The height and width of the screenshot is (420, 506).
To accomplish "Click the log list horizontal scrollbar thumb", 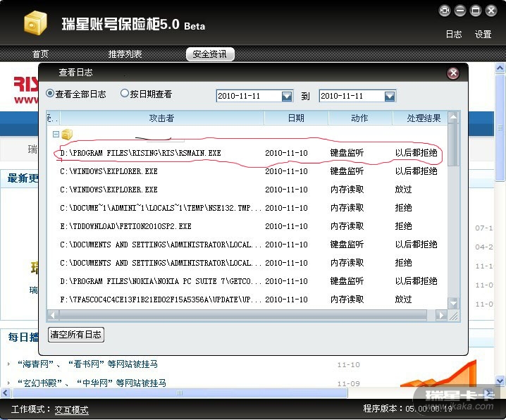I will pos(243,315).
